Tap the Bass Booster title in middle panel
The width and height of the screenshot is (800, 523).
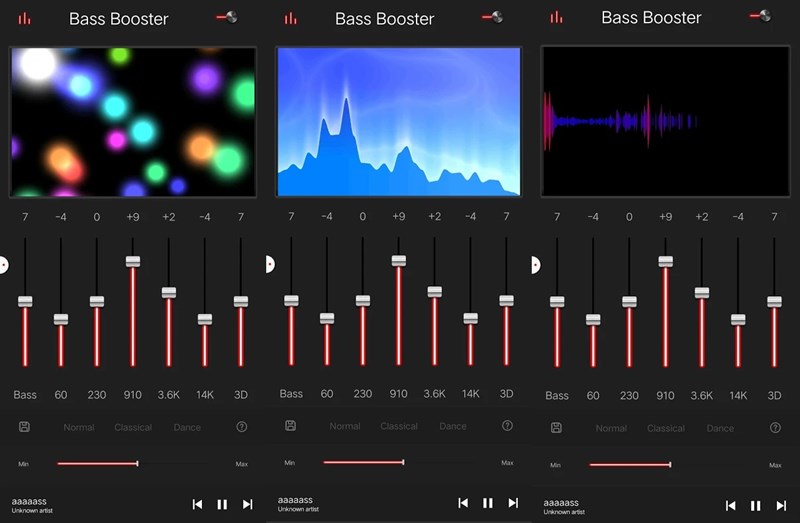[385, 19]
